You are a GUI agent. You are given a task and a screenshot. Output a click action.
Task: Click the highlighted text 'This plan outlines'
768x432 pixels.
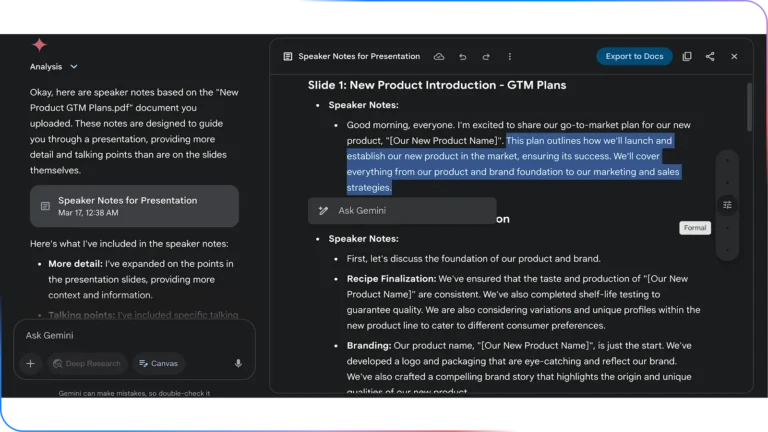point(543,141)
